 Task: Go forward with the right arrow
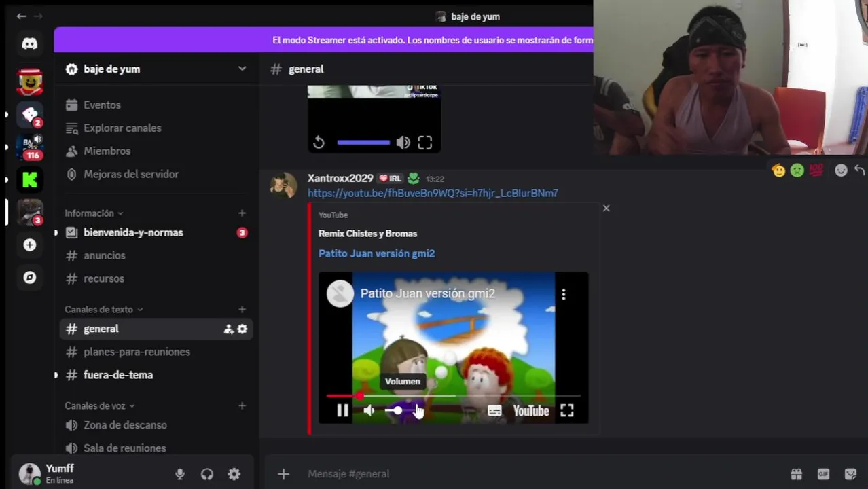pos(38,16)
